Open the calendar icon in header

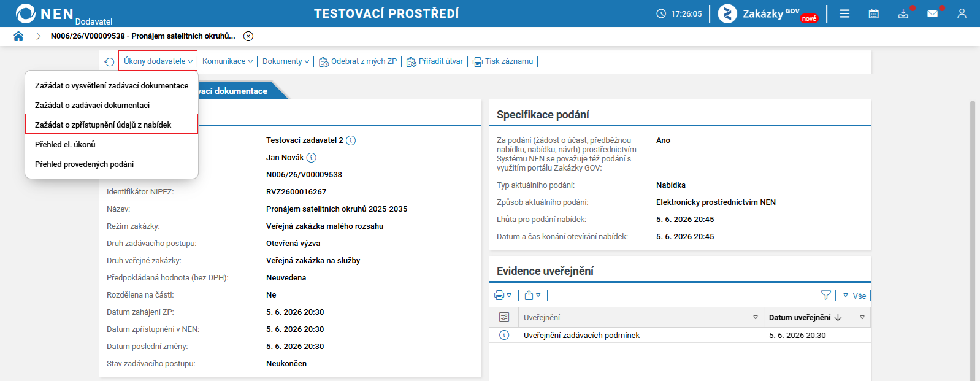click(x=874, y=13)
